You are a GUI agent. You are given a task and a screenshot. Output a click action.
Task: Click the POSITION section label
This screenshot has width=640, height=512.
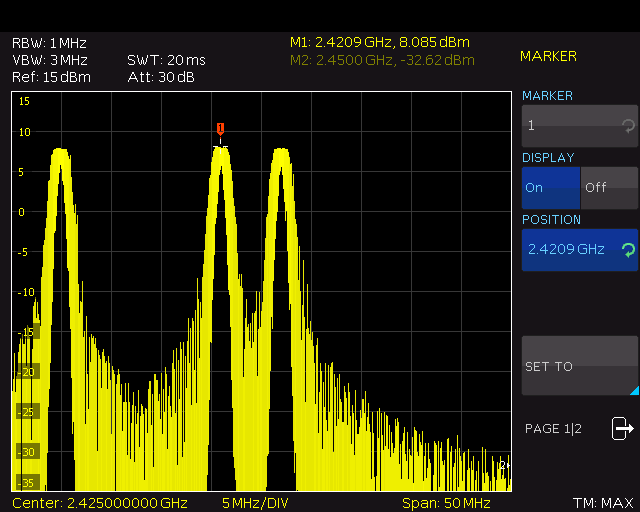[x=551, y=220]
